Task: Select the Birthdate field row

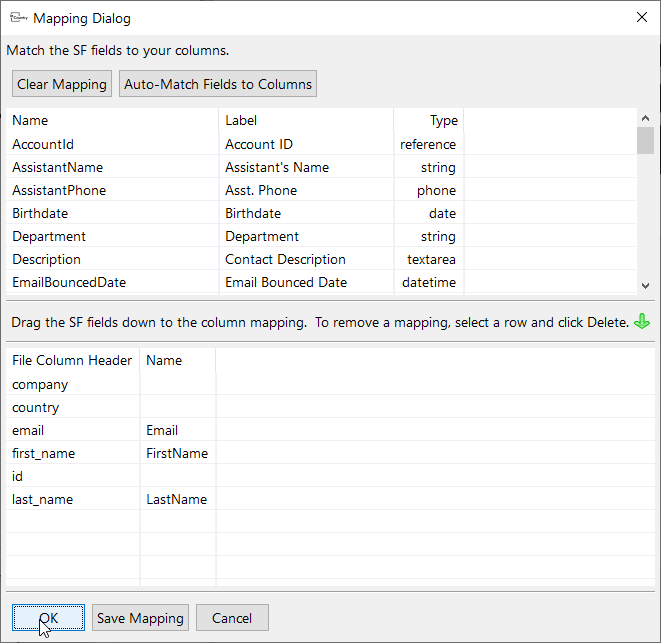Action: (40, 213)
